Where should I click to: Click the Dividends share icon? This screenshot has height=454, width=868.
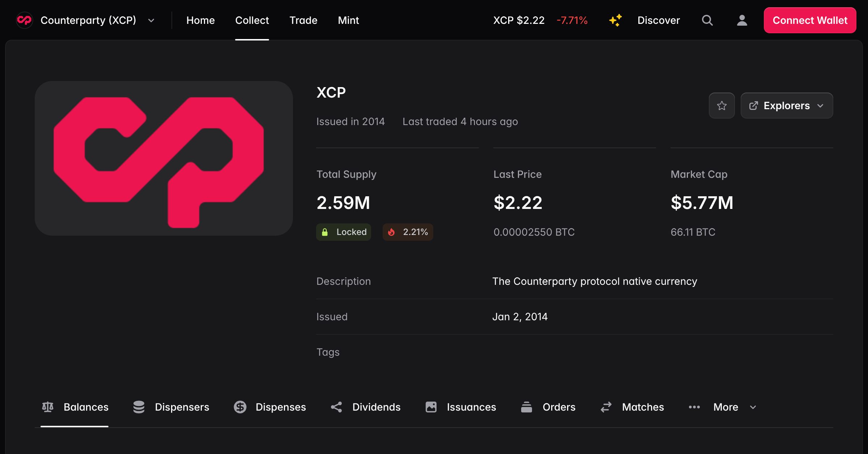[x=336, y=407]
